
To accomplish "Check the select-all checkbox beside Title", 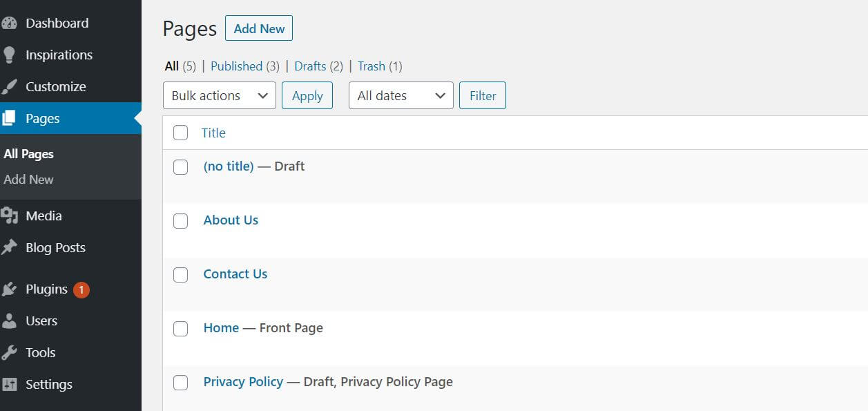I will [x=180, y=133].
